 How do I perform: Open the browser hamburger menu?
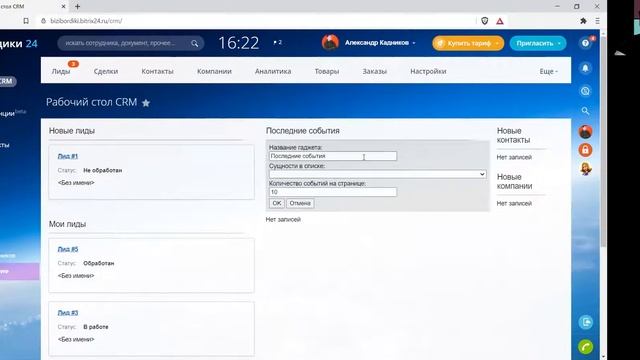click(597, 21)
